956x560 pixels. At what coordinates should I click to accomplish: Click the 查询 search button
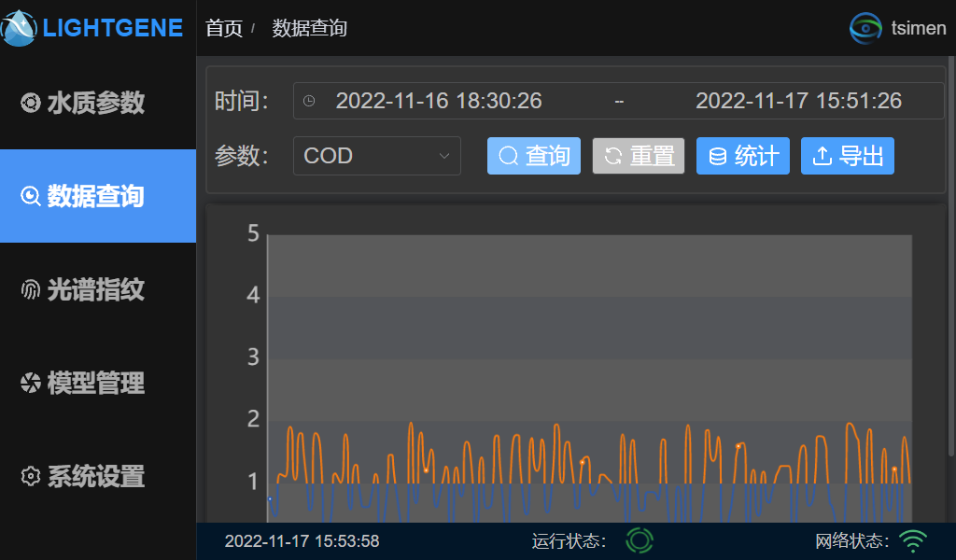point(533,156)
